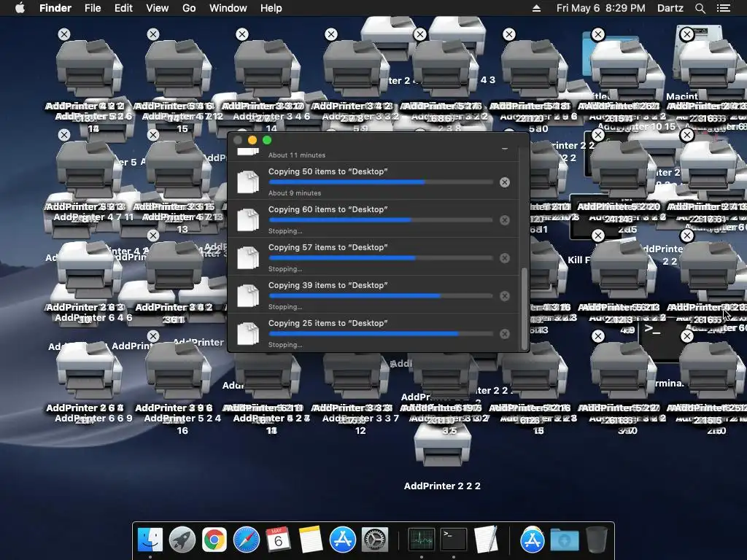Click "Stopping..." under Copying 25 items
747x560 pixels.
click(285, 345)
